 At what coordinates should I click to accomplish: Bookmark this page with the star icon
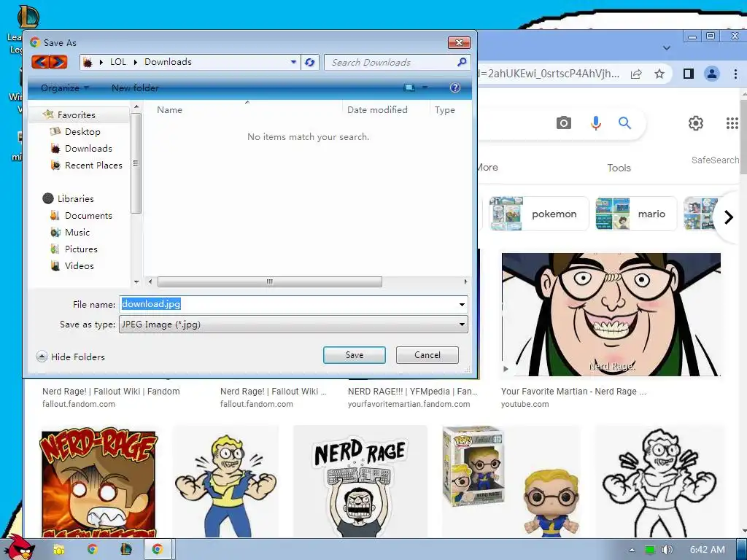click(659, 74)
